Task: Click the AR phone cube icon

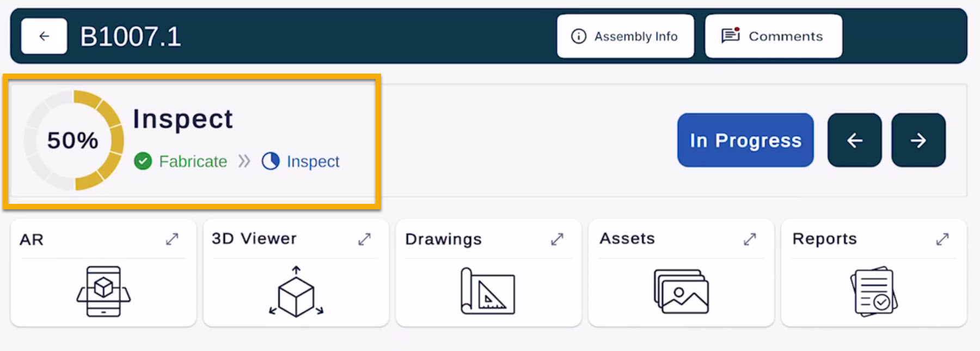Action: [103, 291]
